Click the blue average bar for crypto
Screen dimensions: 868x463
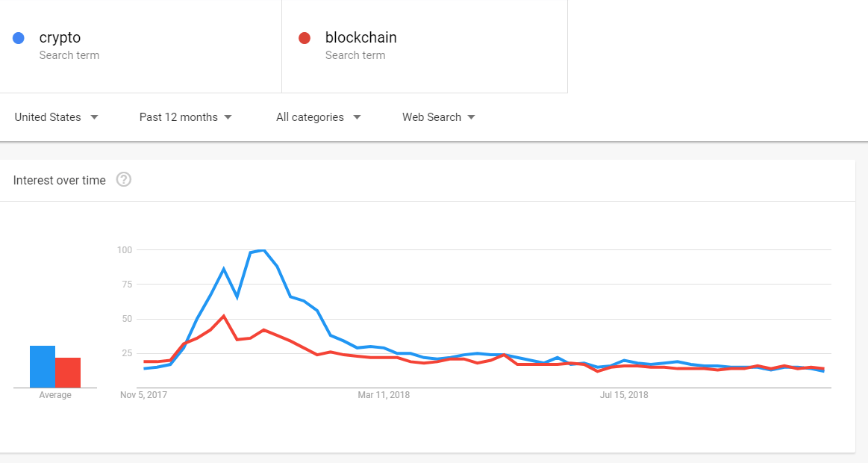(43, 367)
